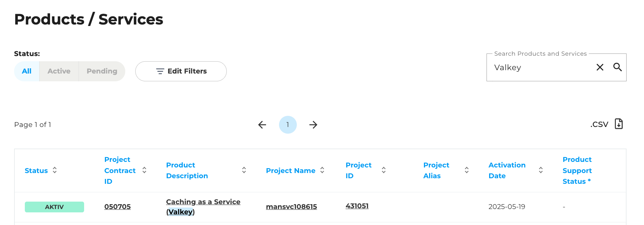This screenshot has height=225, width=644.
Task: Sort by Project Contract ID arrows
Action: 145,170
